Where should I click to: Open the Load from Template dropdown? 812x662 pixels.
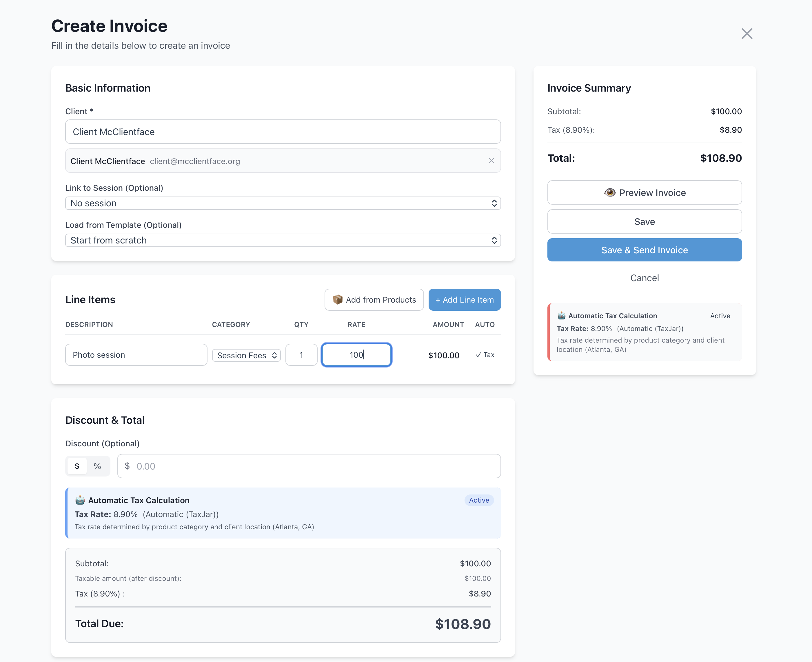click(283, 240)
